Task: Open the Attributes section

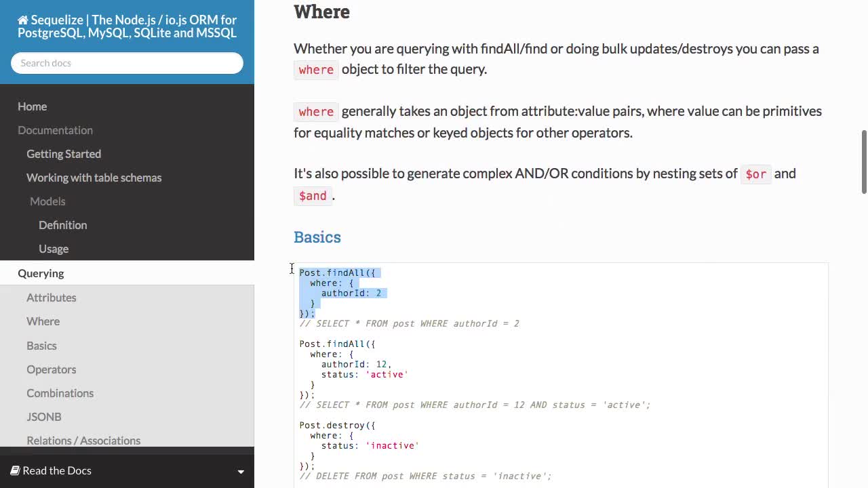Action: [x=52, y=298]
